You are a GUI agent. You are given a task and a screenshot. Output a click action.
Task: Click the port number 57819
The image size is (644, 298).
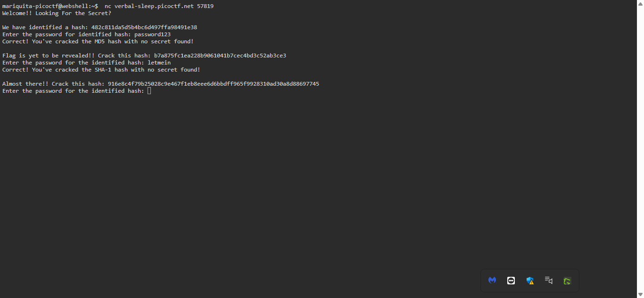tap(205, 6)
